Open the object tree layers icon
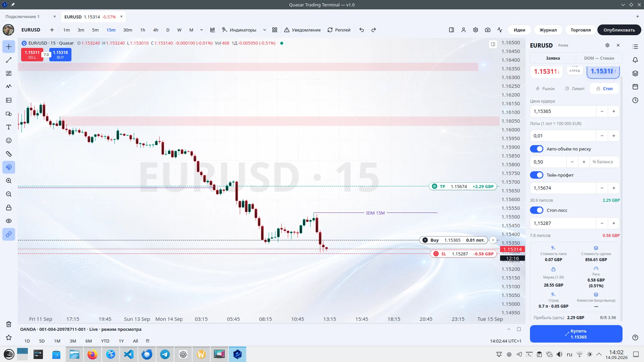The image size is (644, 362). click(x=635, y=73)
